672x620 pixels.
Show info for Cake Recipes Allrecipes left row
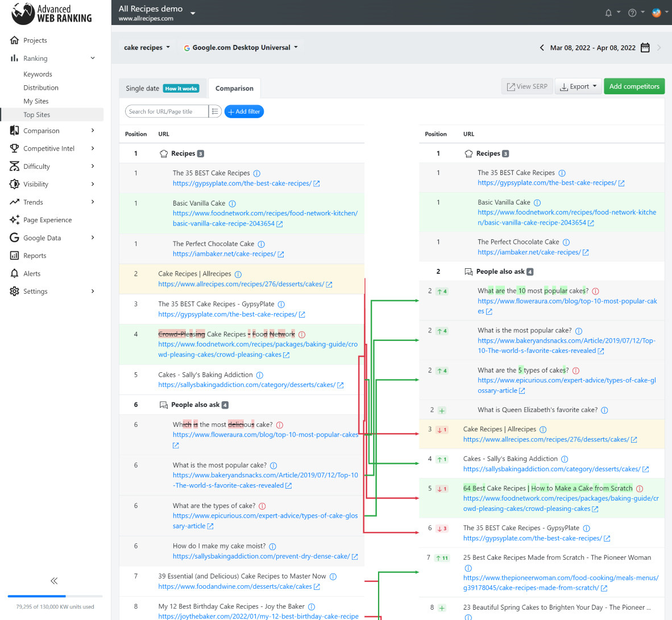tap(238, 274)
